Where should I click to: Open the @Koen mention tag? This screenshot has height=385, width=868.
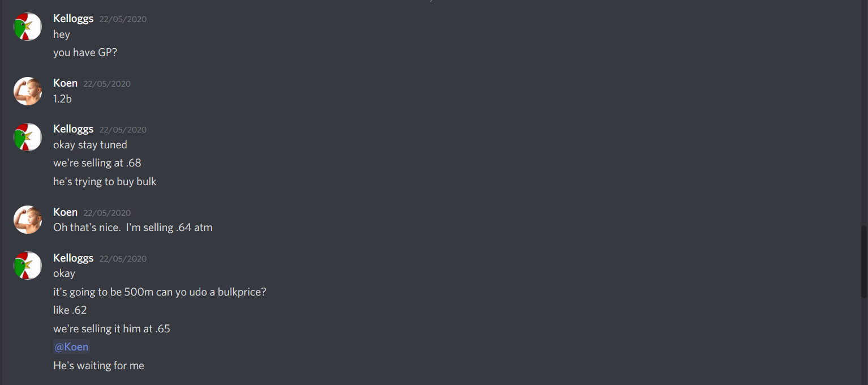pyautogui.click(x=71, y=346)
